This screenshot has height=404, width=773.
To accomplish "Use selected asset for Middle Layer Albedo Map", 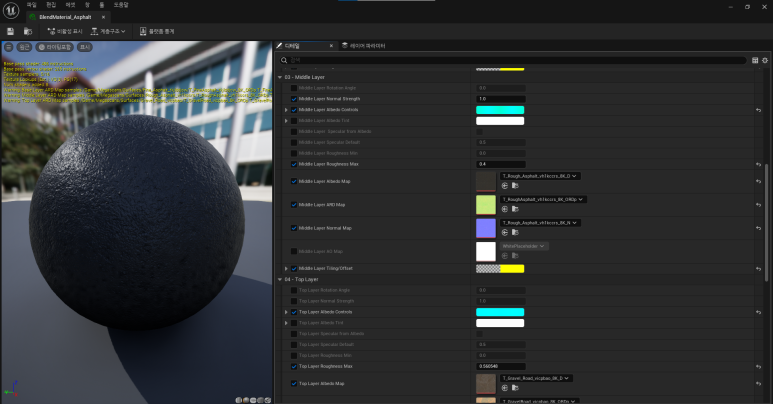I will point(504,186).
